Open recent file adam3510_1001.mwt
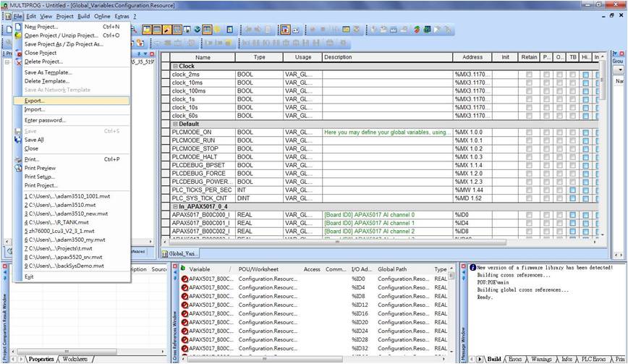This screenshot has height=364, width=628. (66, 196)
